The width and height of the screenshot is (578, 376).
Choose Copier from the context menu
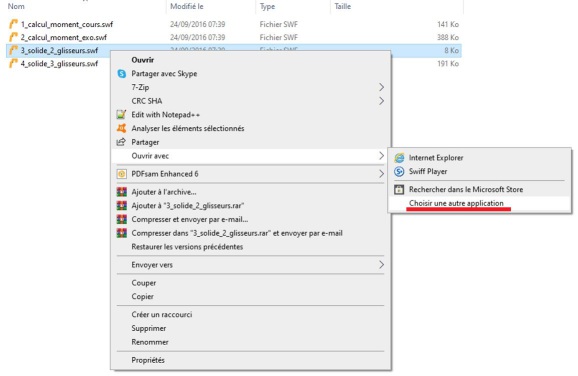[142, 296]
